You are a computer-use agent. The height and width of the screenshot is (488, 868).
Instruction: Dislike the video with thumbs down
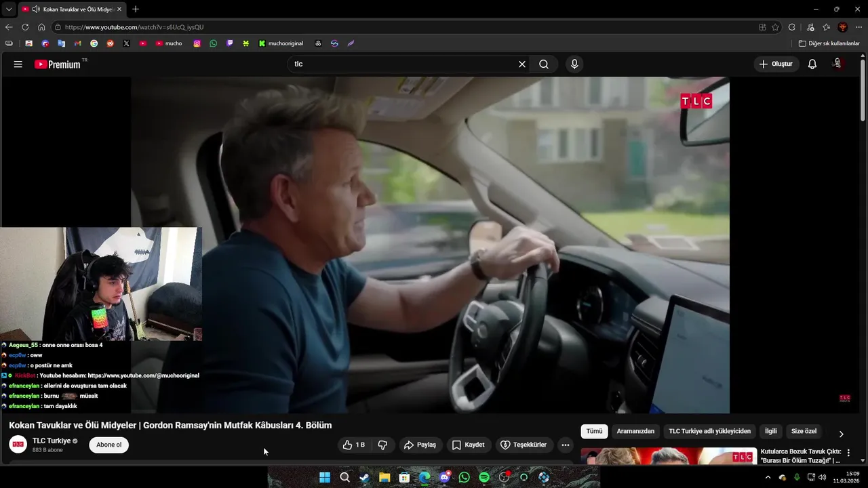(x=382, y=445)
